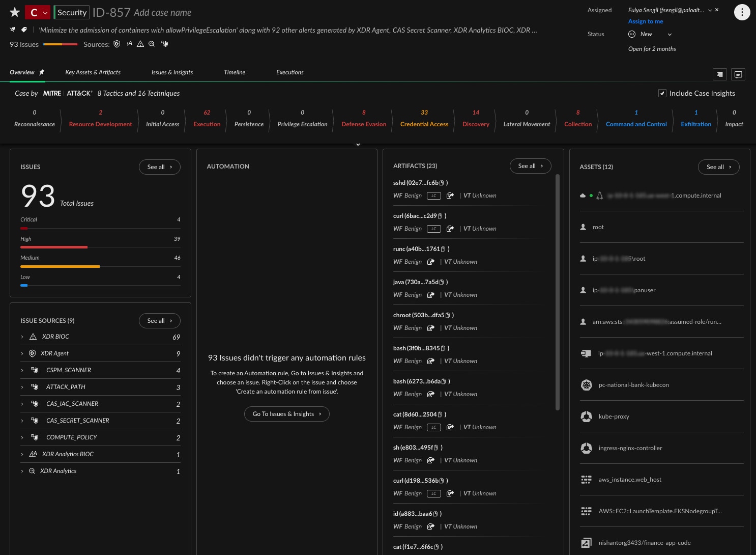Select the Command and Control tactic
The width and height of the screenshot is (756, 555).
coord(636,119)
